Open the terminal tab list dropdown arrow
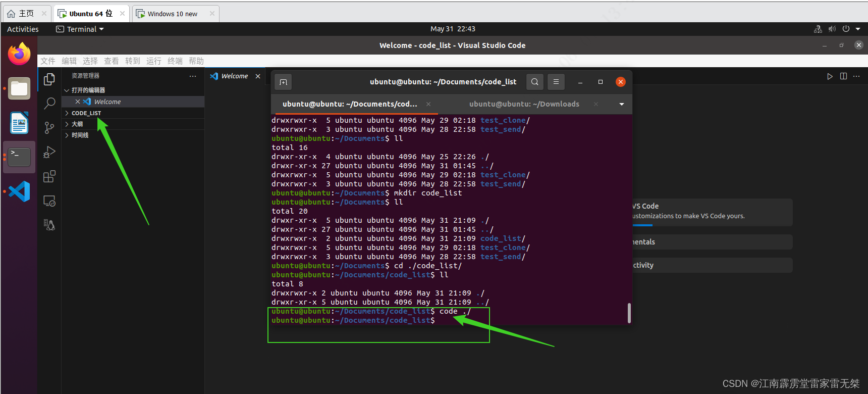Viewport: 868px width, 394px height. pos(622,104)
